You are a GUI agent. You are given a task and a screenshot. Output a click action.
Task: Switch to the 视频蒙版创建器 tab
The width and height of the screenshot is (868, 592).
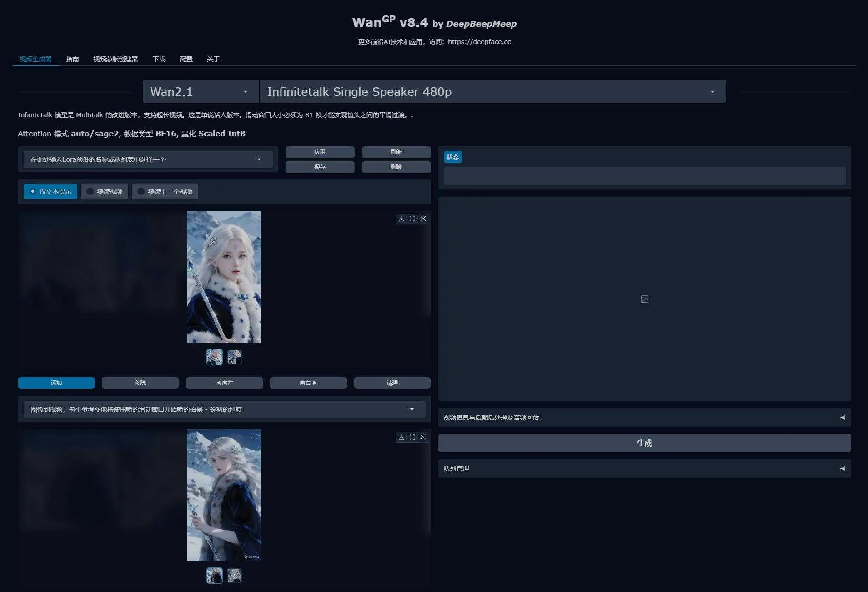[115, 59]
